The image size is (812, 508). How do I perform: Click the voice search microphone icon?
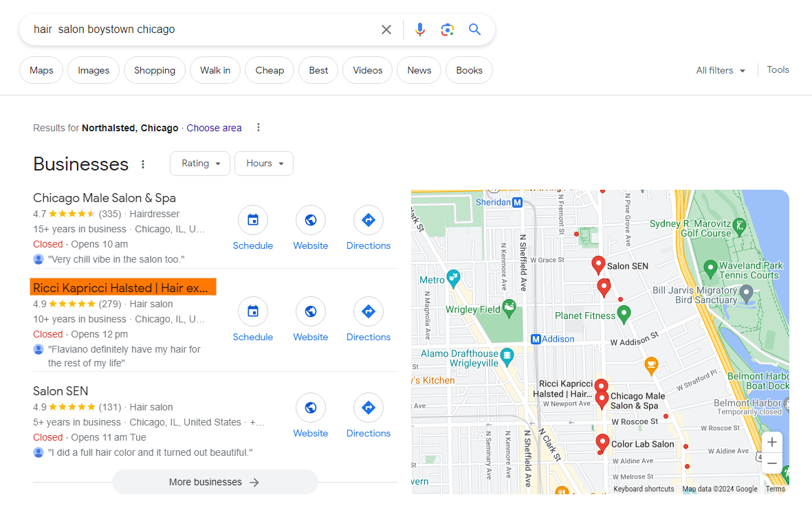click(x=420, y=30)
